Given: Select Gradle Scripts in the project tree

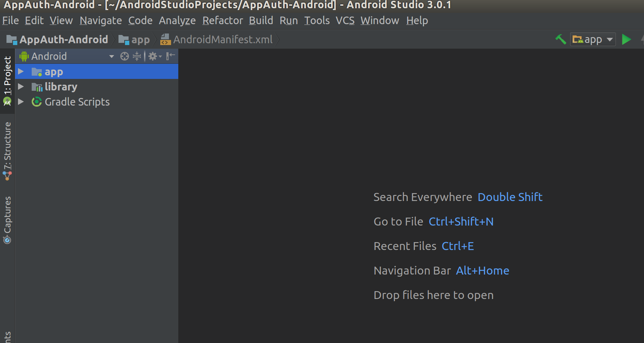Looking at the screenshot, I should click(77, 102).
